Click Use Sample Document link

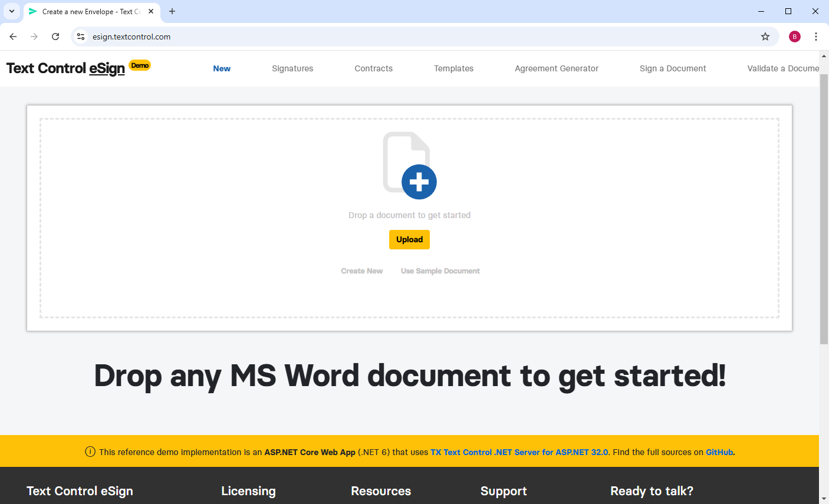tap(440, 271)
